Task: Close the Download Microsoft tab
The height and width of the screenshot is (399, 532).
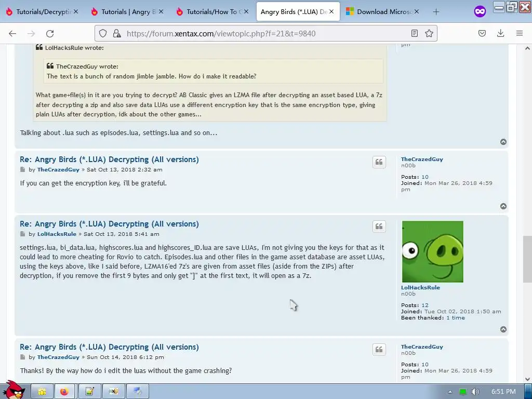Action: 417,11
